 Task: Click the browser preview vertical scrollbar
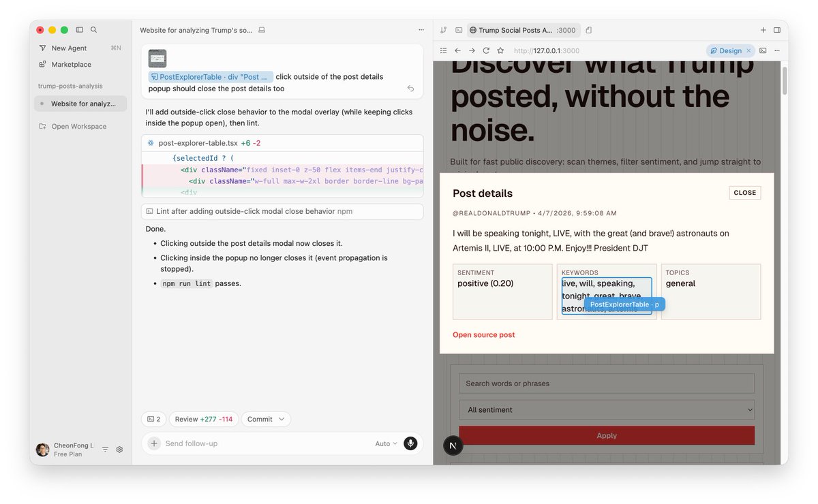(784, 80)
